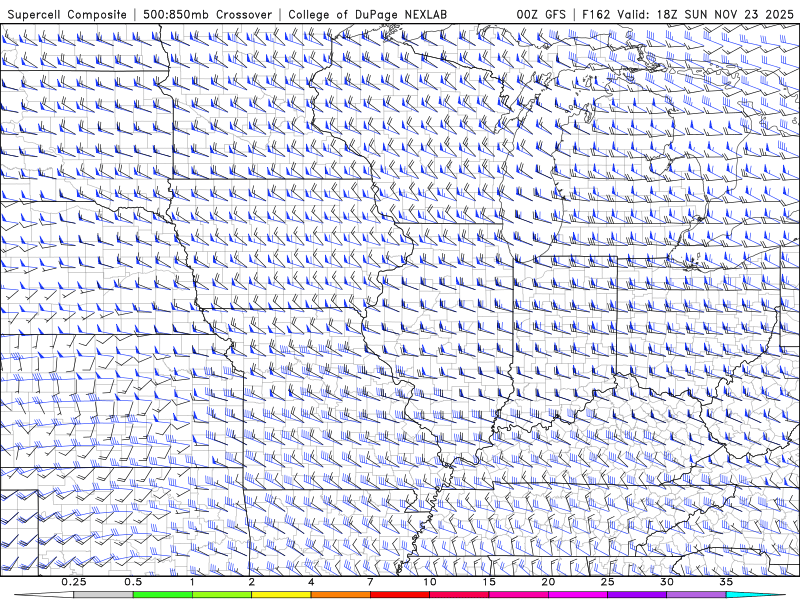Pick the bright green 0.5–1 legend swatch
800x600 pixels.
(x=163, y=595)
